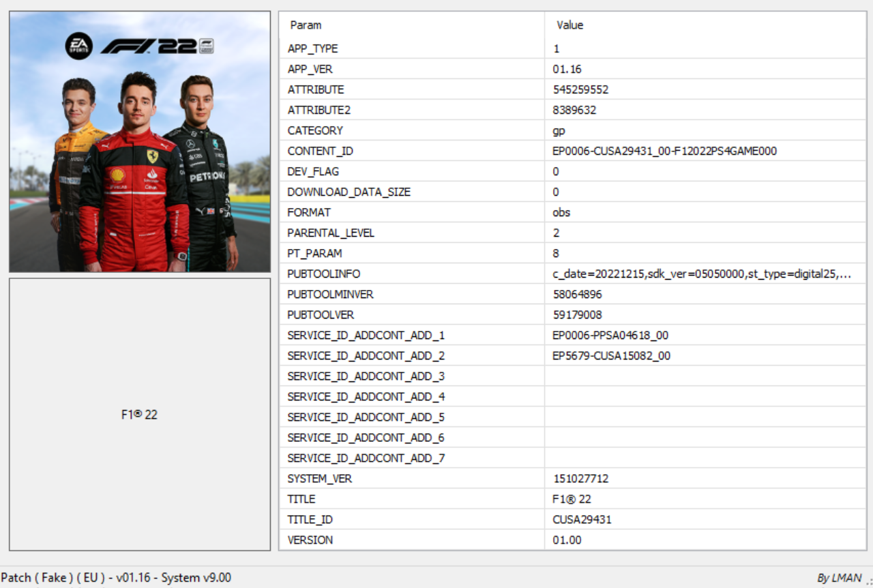Select the DOWNLOAD_DATA_SIZE parameter name
873x588 pixels.
349,192
